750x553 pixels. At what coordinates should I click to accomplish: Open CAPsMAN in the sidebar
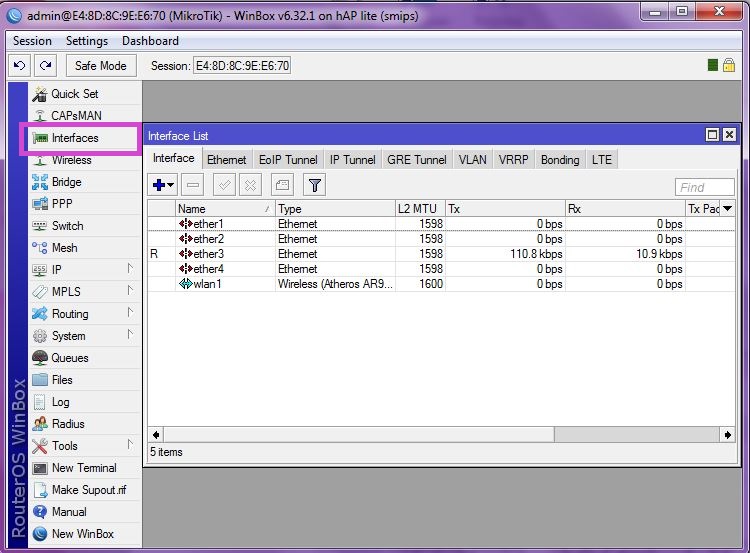pyautogui.click(x=84, y=116)
